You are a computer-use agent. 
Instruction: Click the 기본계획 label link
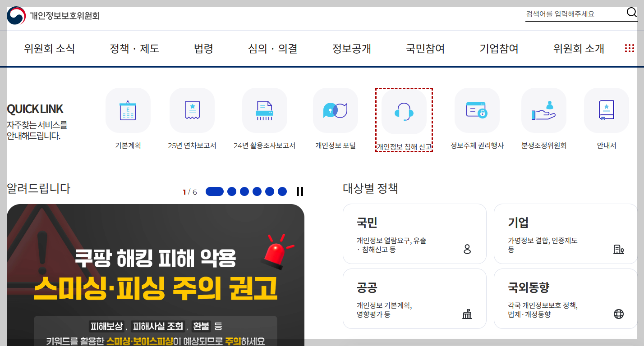(128, 146)
